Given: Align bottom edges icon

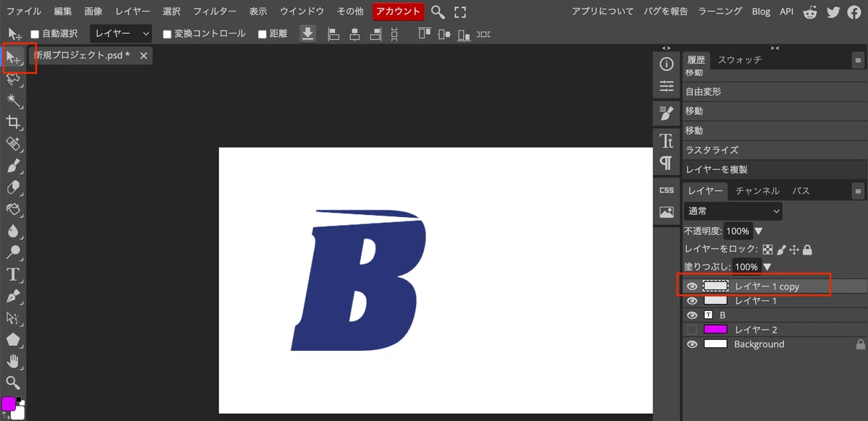Looking at the screenshot, I should [x=464, y=34].
